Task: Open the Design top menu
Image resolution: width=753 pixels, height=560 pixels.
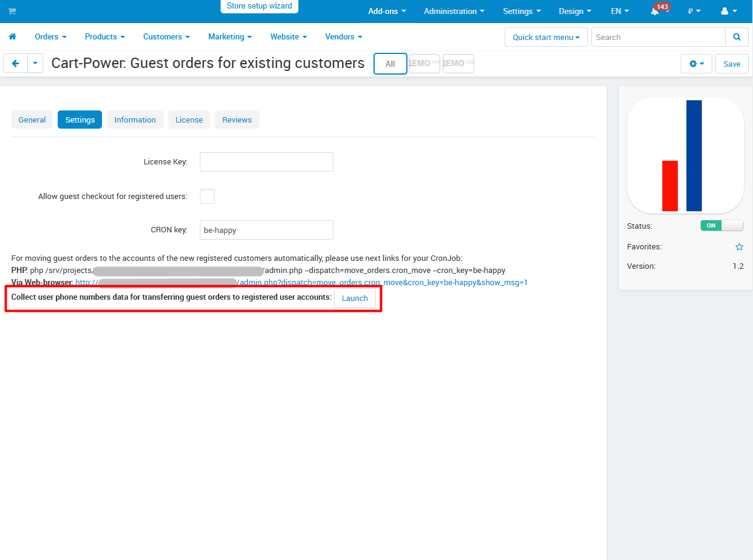Action: [574, 11]
